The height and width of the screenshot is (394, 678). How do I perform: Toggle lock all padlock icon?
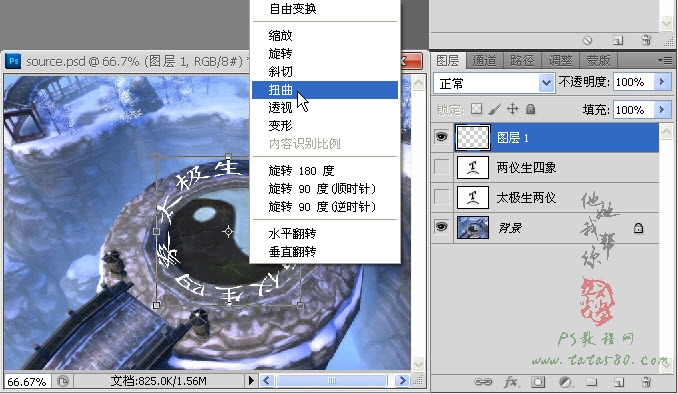pyautogui.click(x=531, y=109)
